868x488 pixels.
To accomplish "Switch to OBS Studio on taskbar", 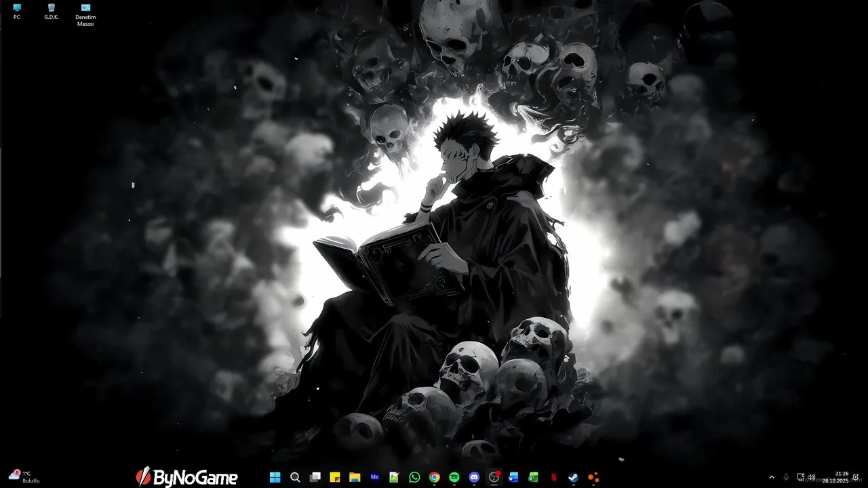I will [494, 477].
